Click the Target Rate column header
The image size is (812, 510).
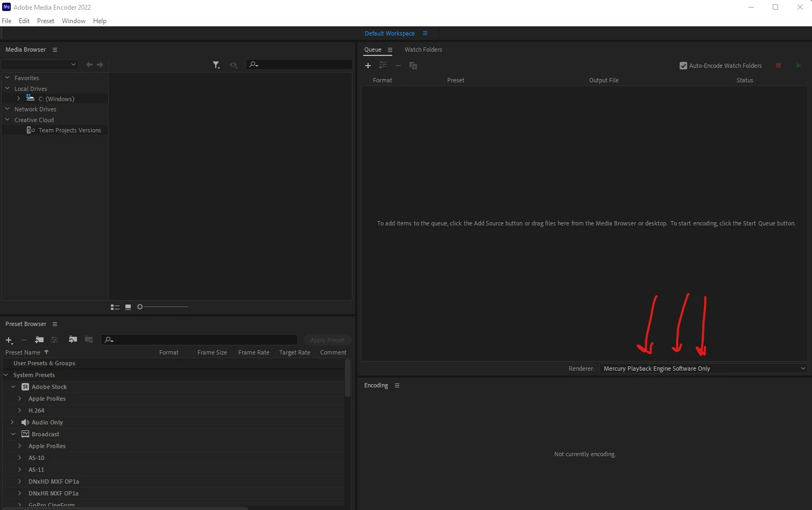tap(295, 352)
